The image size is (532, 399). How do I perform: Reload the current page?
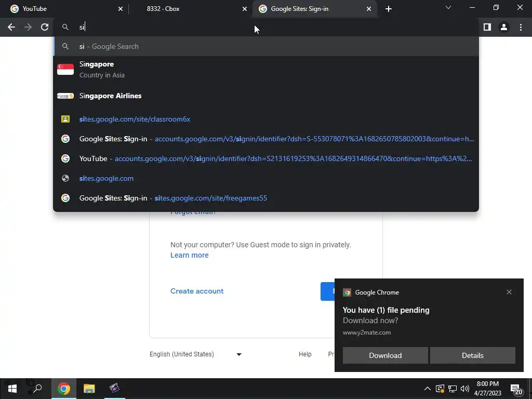pyautogui.click(x=45, y=27)
